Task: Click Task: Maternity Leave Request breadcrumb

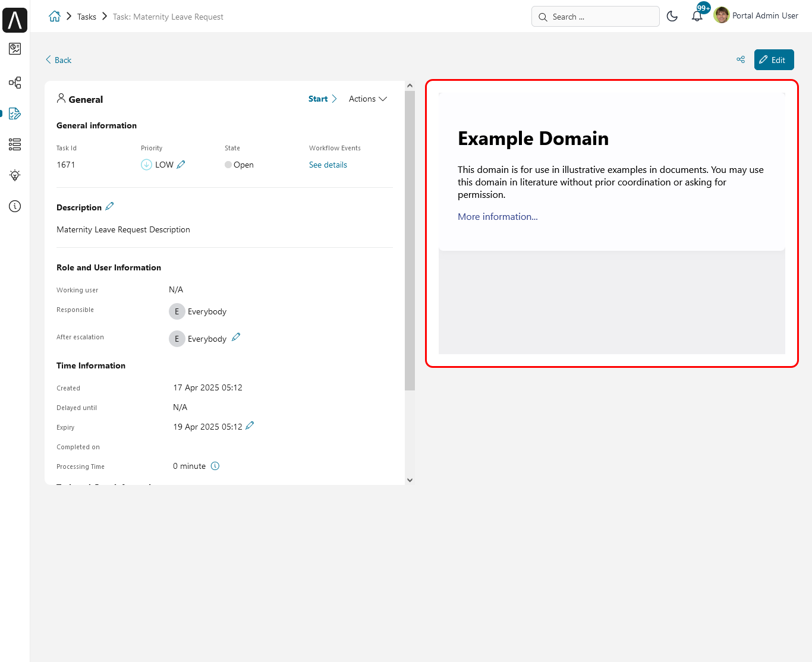Action: click(x=168, y=17)
